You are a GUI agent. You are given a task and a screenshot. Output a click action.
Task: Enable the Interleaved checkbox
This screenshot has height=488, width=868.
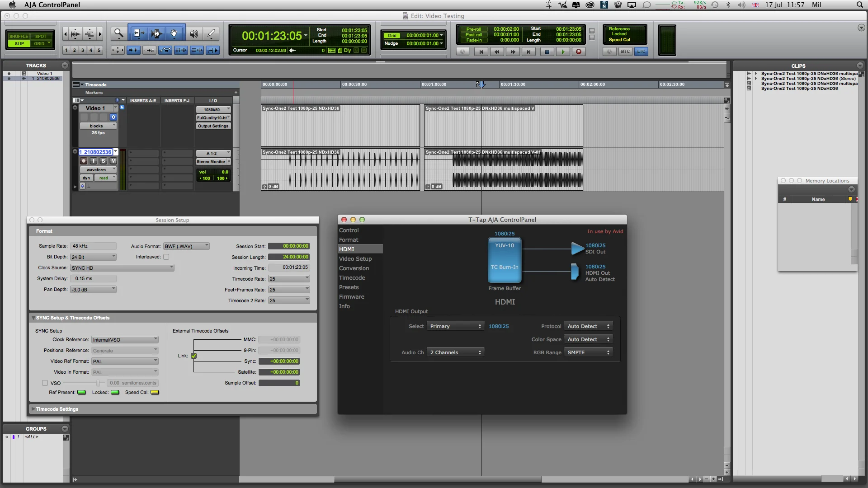click(166, 257)
